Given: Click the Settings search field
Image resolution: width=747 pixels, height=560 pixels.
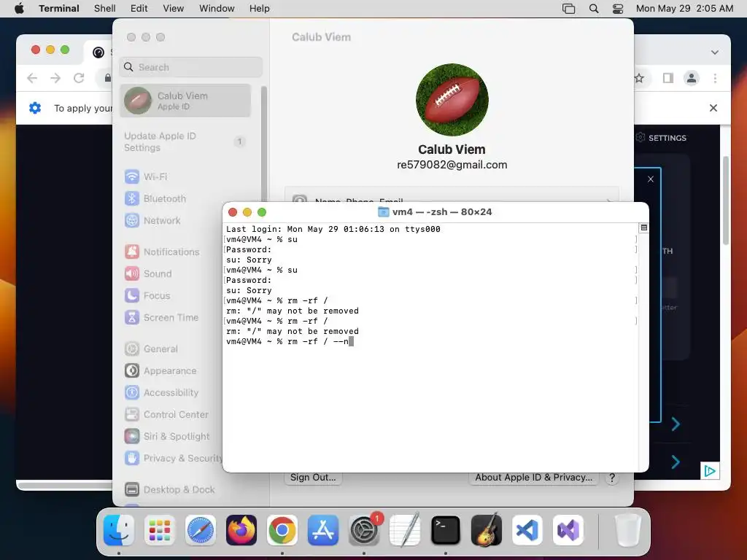Looking at the screenshot, I should (x=190, y=67).
